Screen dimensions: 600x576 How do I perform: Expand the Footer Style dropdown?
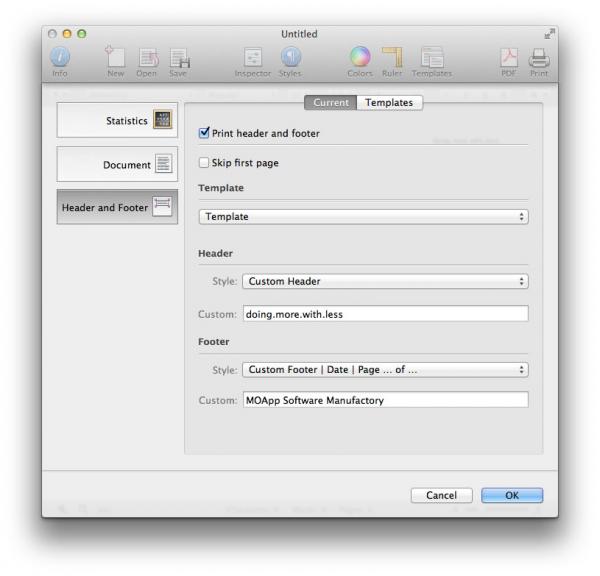(x=385, y=369)
